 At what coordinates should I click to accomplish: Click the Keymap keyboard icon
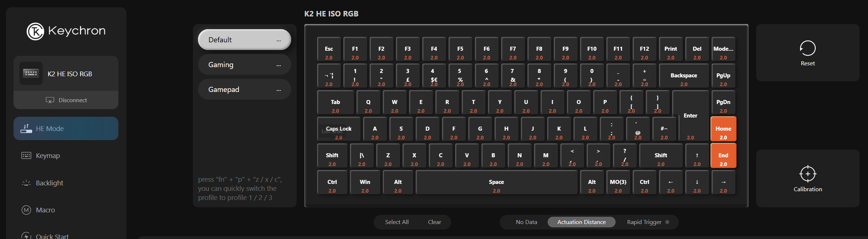click(26, 155)
